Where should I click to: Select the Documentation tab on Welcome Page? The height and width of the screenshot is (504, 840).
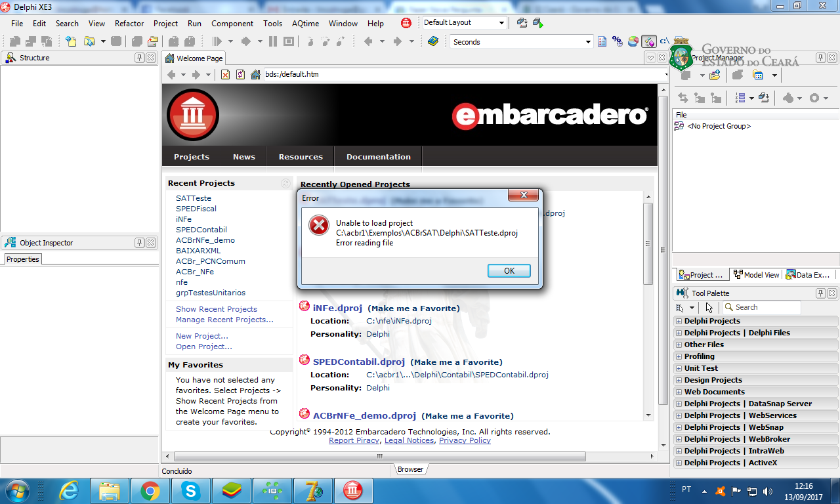[x=379, y=157]
